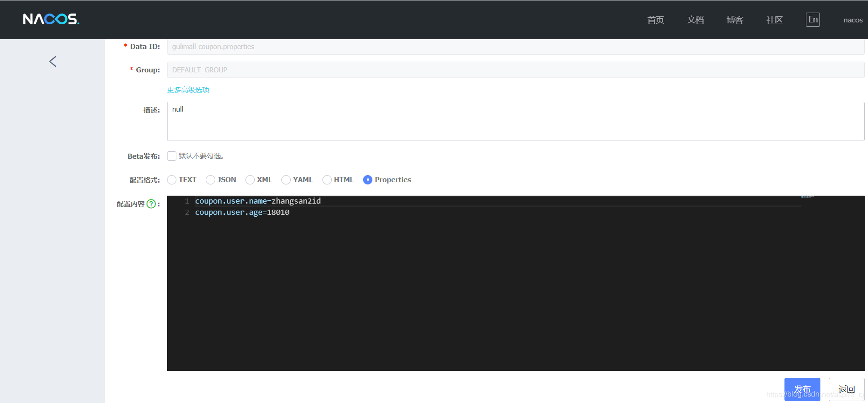Select the YAML format radio button

point(286,180)
